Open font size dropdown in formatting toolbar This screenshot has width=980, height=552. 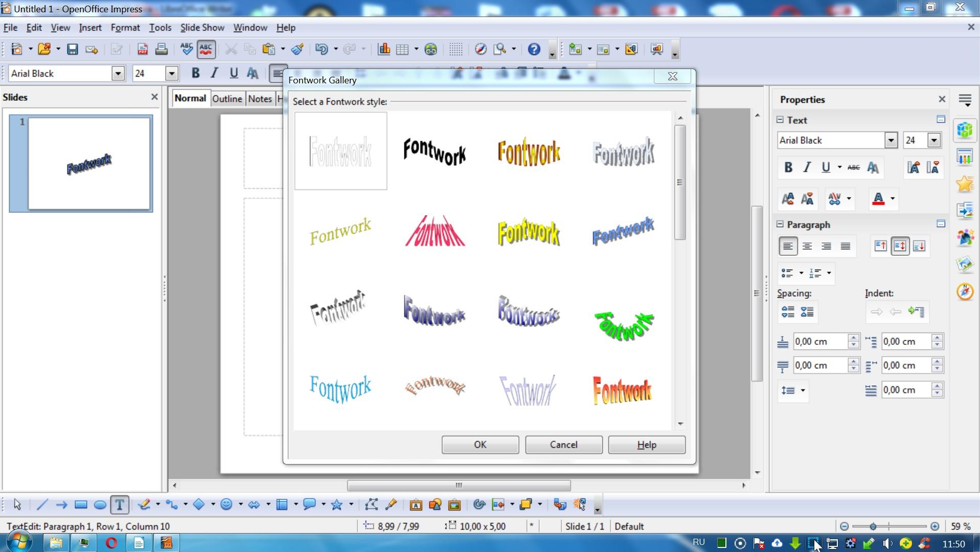(x=172, y=73)
